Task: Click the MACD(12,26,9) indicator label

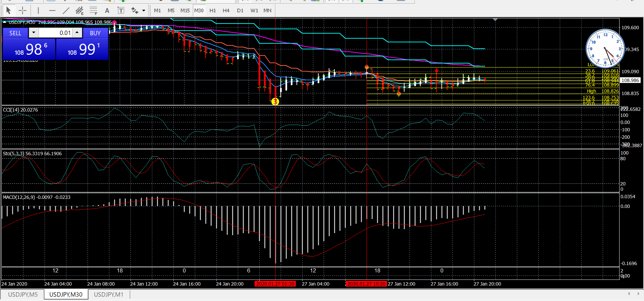Action: click(37, 197)
